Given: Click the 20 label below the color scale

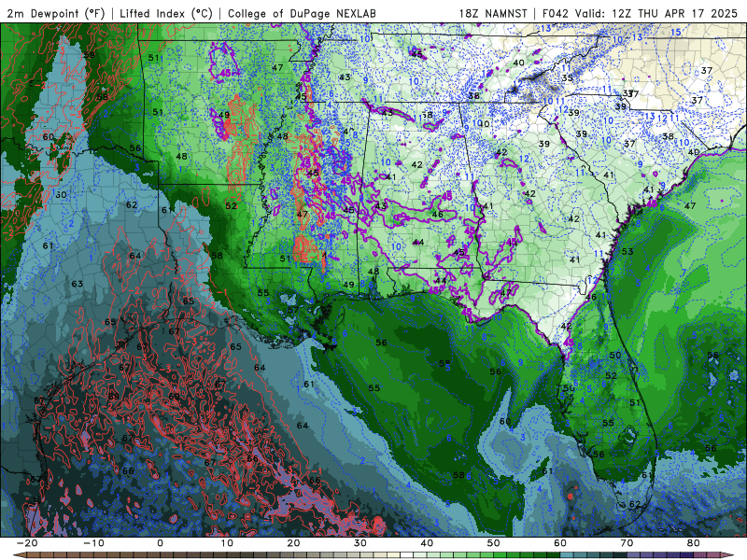Looking at the screenshot, I should pyautogui.click(x=293, y=543).
